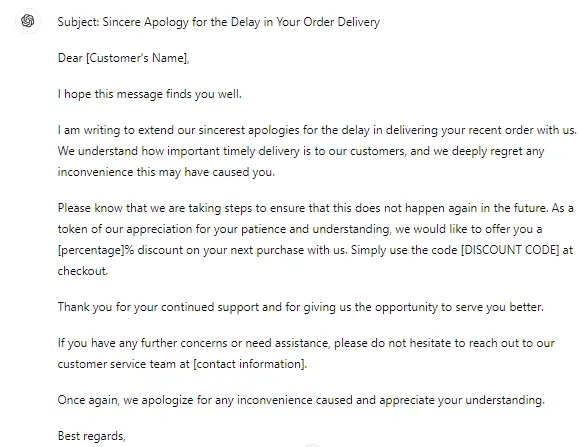The height and width of the screenshot is (447, 579).
Task: Click the scroll-to-bottom circle at bottom edge
Action: point(312,445)
